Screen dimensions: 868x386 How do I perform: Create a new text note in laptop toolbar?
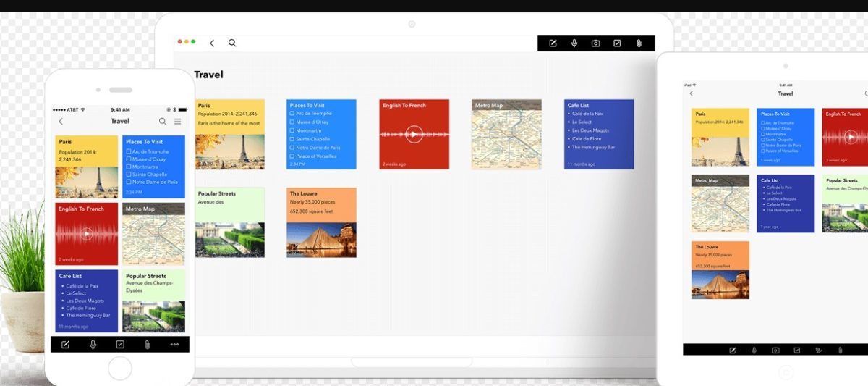coord(553,43)
